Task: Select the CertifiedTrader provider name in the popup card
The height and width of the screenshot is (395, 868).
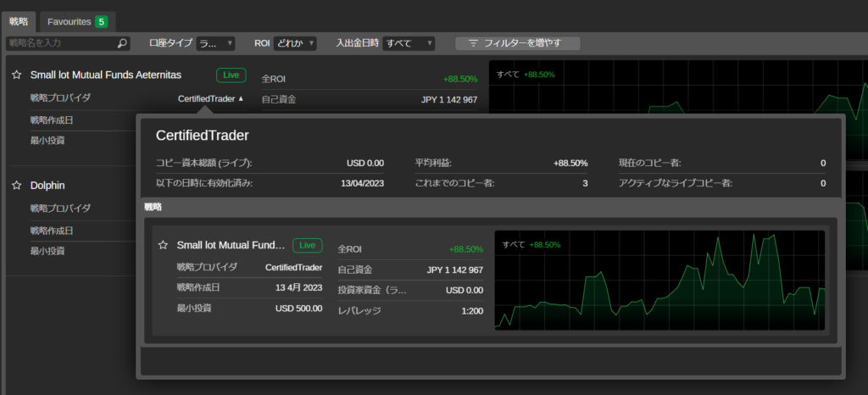Action: click(293, 267)
